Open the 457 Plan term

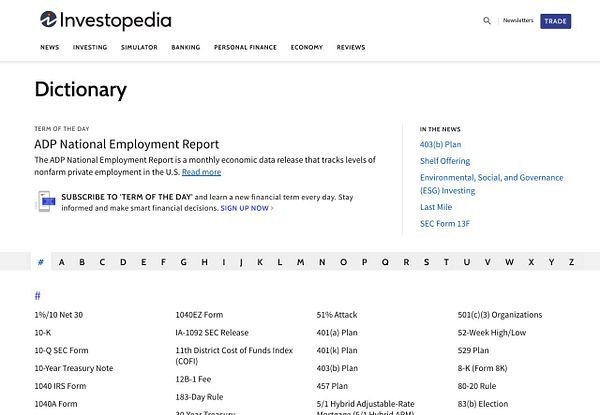coord(332,386)
